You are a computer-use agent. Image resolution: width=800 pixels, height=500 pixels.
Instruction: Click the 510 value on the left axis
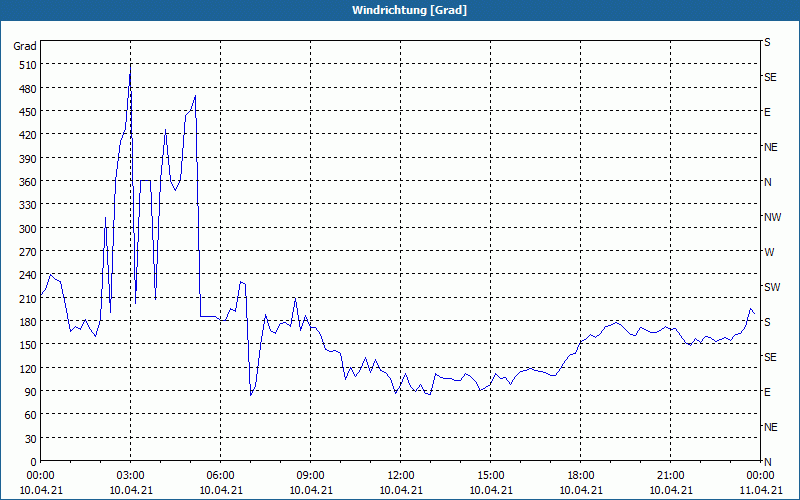[x=25, y=65]
